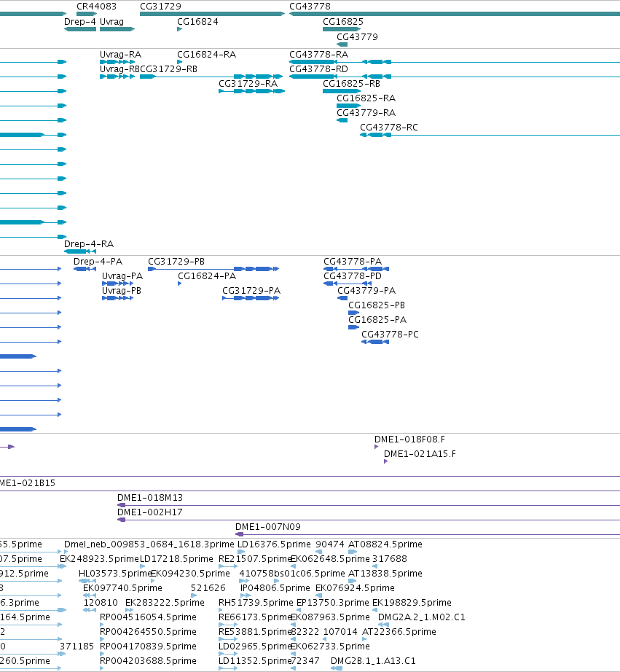This screenshot has height=672, width=620.
Task: Click the EP13750.3prime EST label
Action: [333, 603]
